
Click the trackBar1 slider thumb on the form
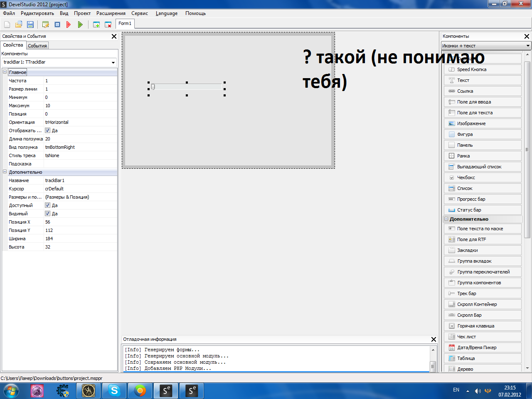pos(153,86)
